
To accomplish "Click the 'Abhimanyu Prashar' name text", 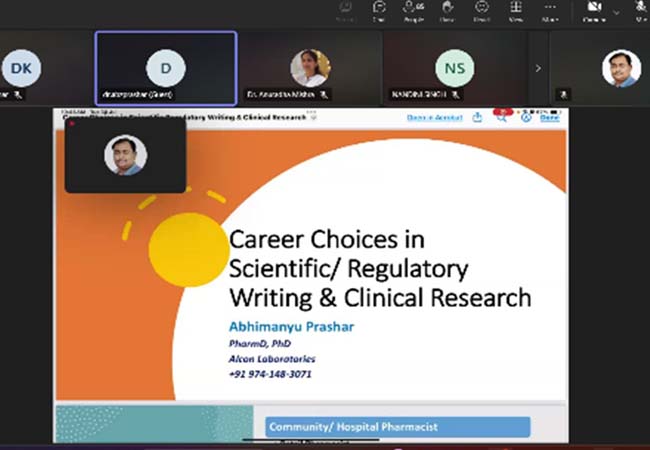I will tap(291, 327).
